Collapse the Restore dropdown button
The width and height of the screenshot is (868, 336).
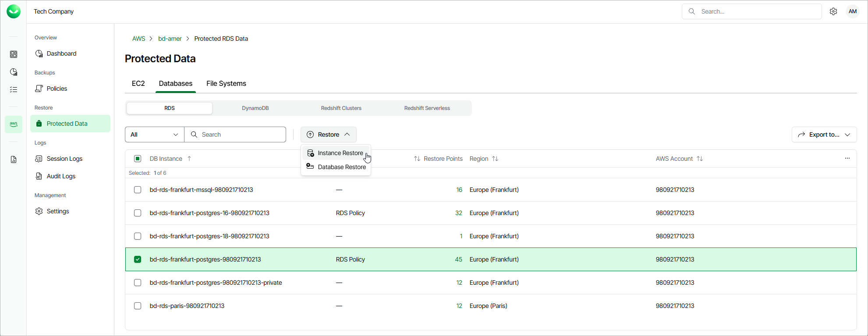[x=328, y=134]
